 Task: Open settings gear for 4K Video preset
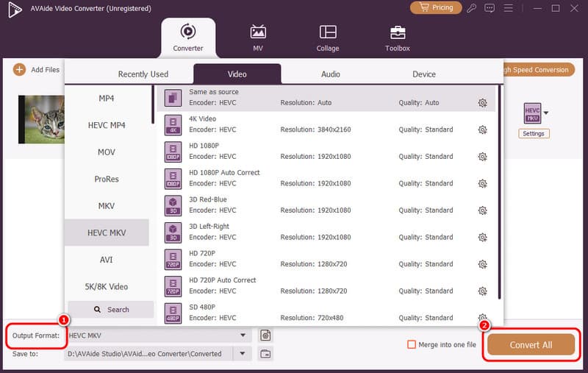(x=482, y=129)
